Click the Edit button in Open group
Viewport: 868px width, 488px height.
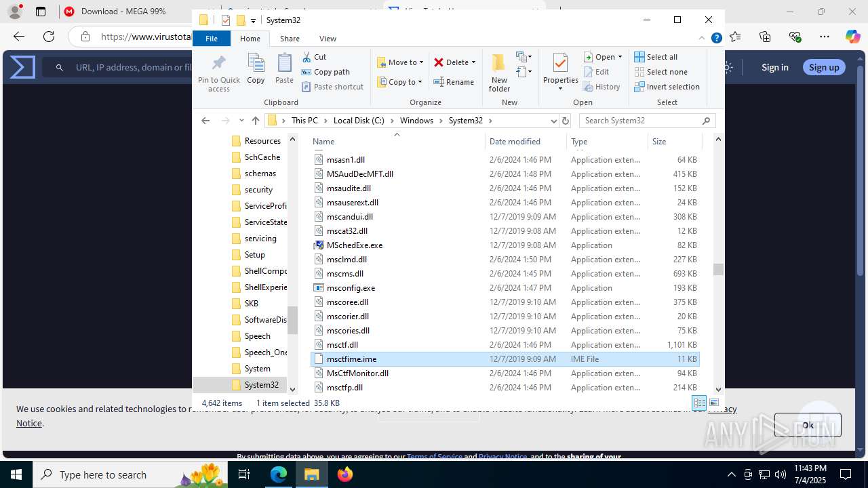[x=596, y=72]
